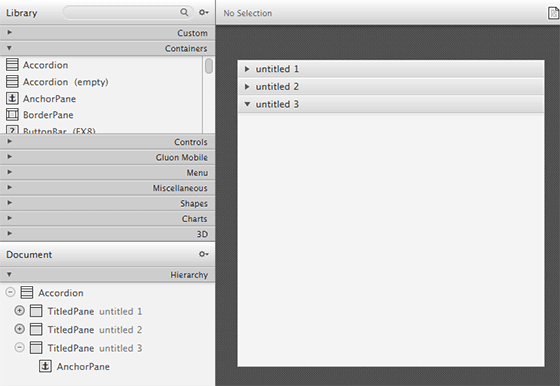This screenshot has height=386, width=560.
Task: Expand the Miscellaneous library section
Action: click(10, 187)
